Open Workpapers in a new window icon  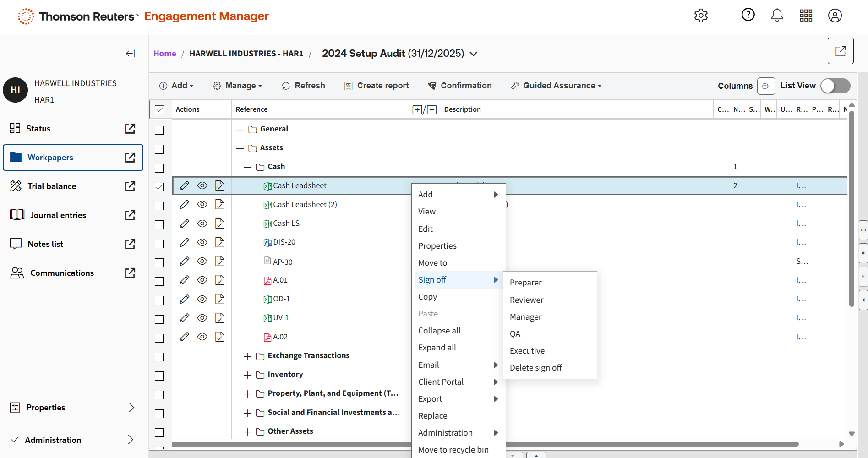pos(130,158)
